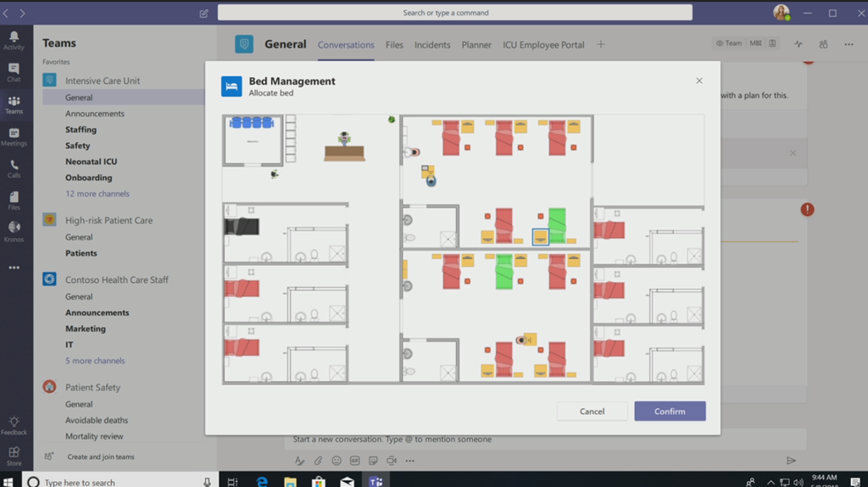Image resolution: width=868 pixels, height=487 pixels.
Task: Open the GIF picker
Action: click(x=355, y=461)
